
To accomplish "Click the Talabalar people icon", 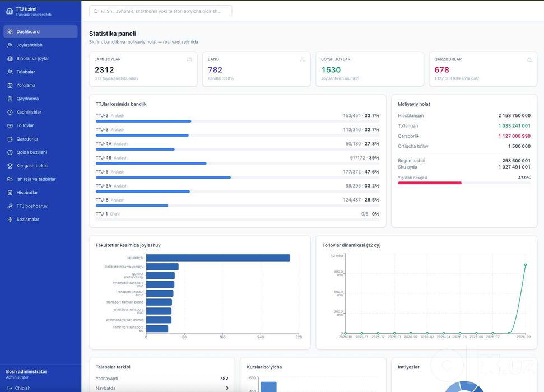I will (10, 72).
